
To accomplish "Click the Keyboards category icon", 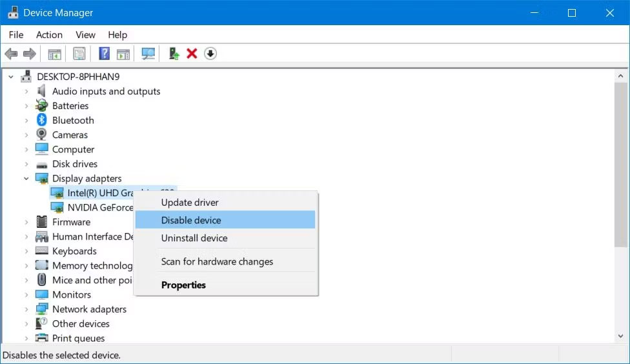I will [41, 250].
